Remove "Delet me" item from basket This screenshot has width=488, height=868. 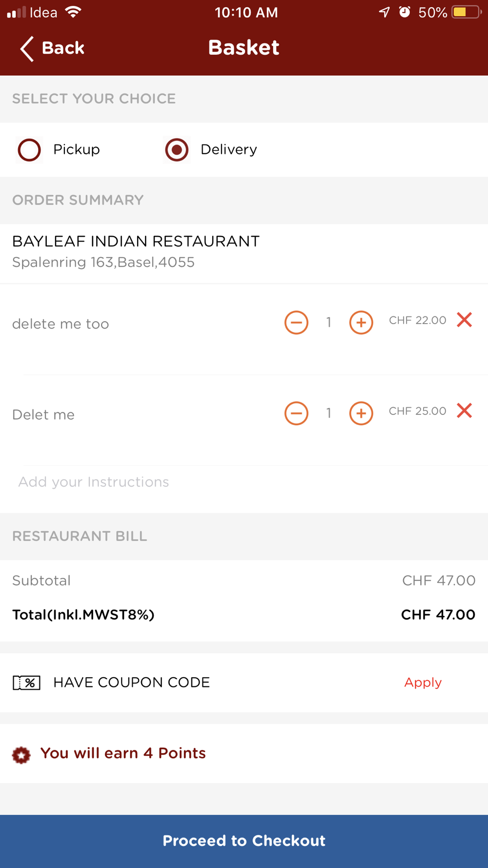click(465, 411)
